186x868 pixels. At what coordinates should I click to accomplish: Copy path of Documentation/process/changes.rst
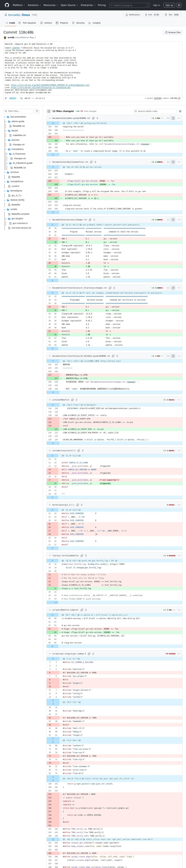[90, 220]
